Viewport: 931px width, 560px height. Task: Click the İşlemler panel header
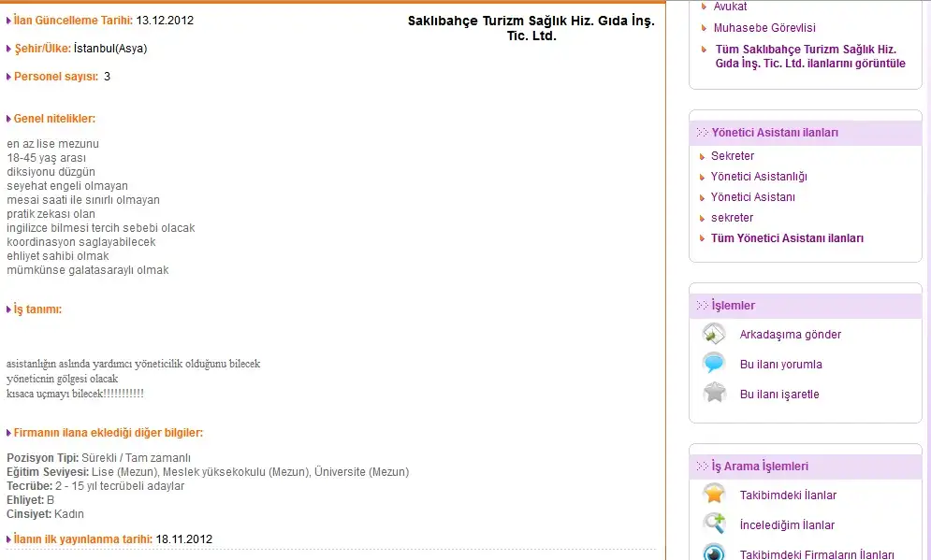[805, 306]
